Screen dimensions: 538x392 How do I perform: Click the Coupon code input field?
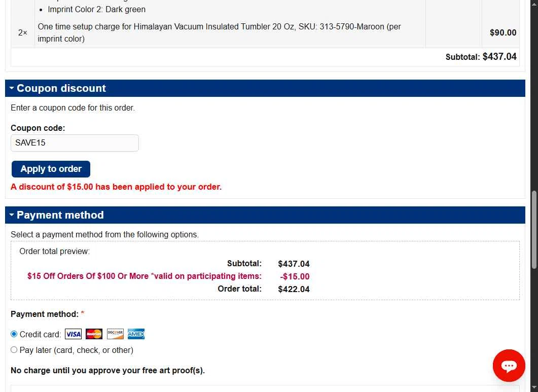(x=75, y=143)
